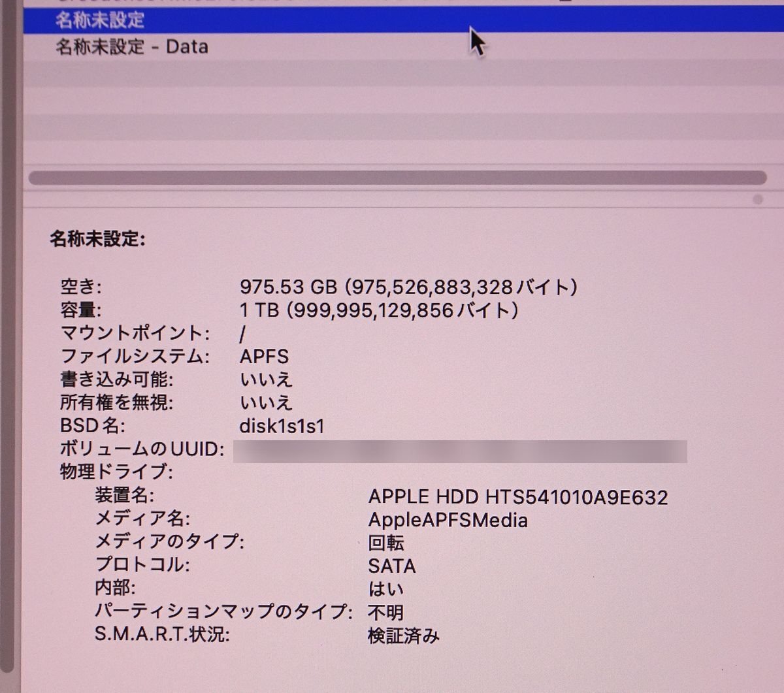Click the 名称未設定: heading in details pane
The width and height of the screenshot is (784, 693).
coord(98,239)
